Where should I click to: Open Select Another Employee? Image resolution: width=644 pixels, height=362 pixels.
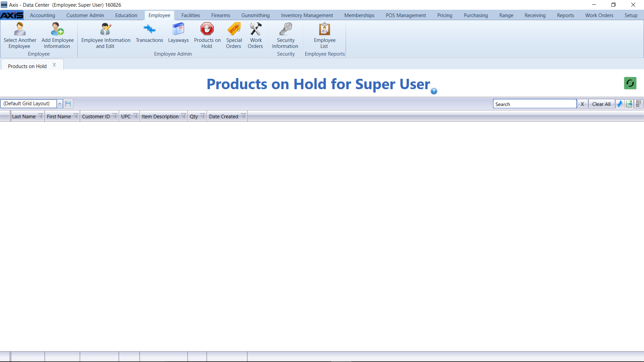(20, 36)
